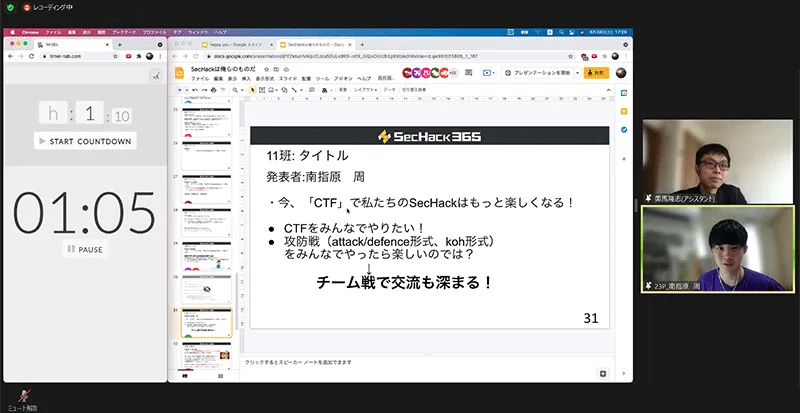Viewport: 800px width, 413px height.
Task: Reload the timer-tab.com page
Action: [31, 56]
